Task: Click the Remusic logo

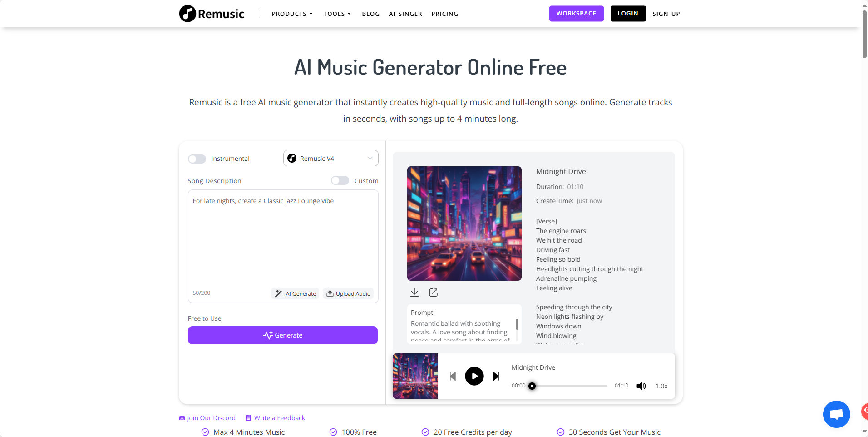Action: 212,14
